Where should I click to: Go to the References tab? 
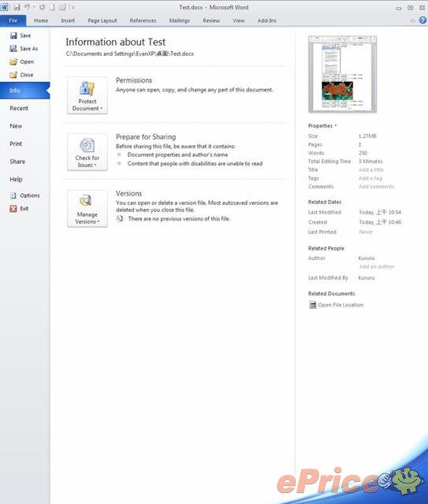click(x=143, y=20)
